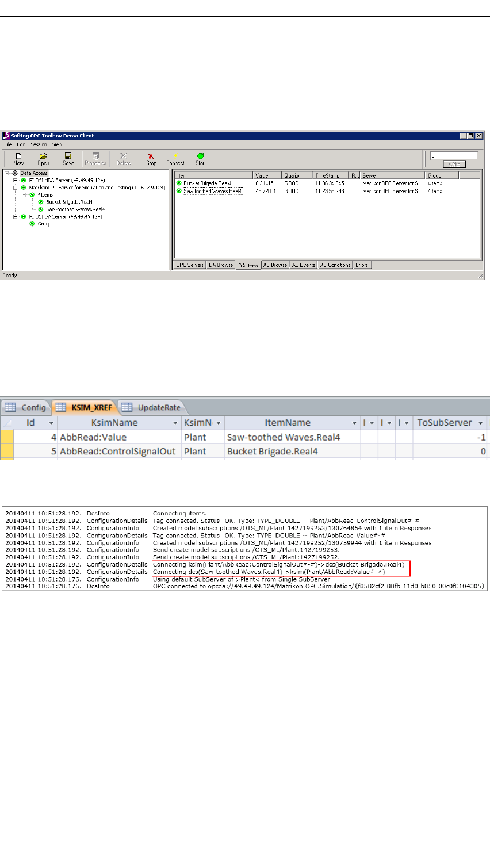The width and height of the screenshot is (490, 868).
Task: Click the Write button
Action: coord(454,164)
